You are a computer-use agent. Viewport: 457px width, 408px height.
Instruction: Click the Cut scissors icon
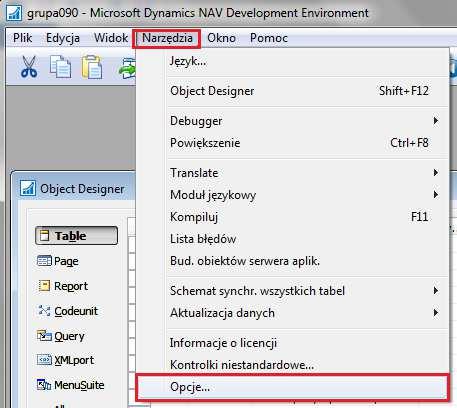(29, 67)
